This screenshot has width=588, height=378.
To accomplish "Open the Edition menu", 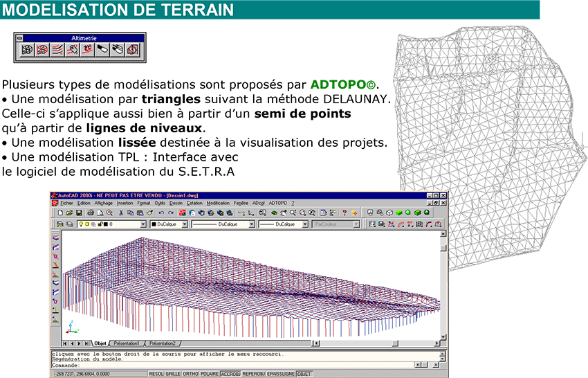I will point(84,203).
